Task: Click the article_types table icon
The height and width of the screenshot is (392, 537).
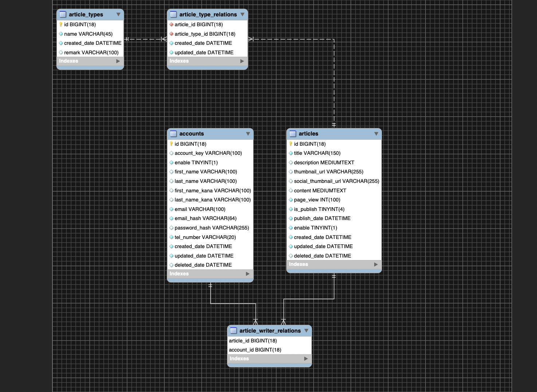Action: (63, 15)
